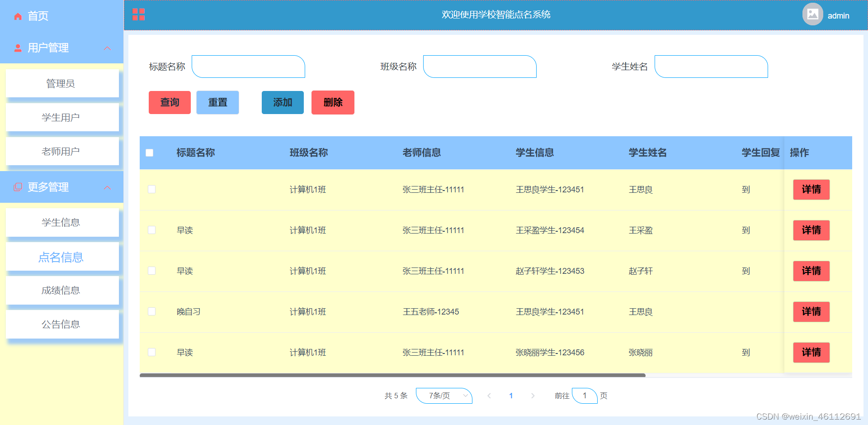The height and width of the screenshot is (425, 868).
Task: Tick the select-all checkbox in table header
Action: click(150, 153)
